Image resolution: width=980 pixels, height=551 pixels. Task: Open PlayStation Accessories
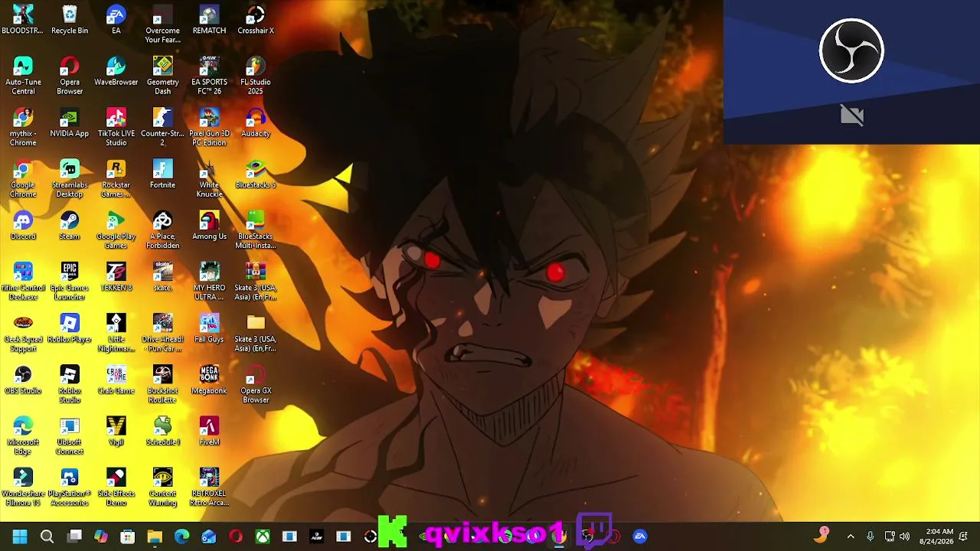pyautogui.click(x=70, y=486)
